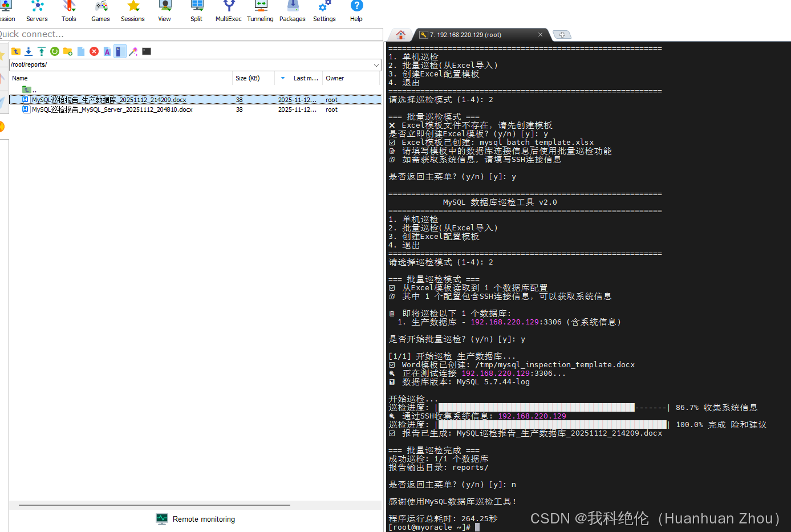This screenshot has height=532, width=791.
Task: Open the Tools menu icon
Action: point(69,11)
